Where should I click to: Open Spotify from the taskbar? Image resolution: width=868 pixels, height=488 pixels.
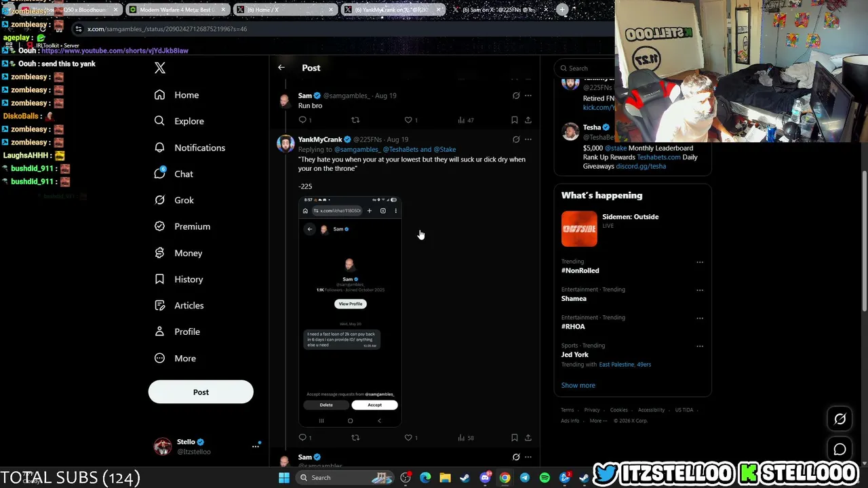[x=545, y=478]
